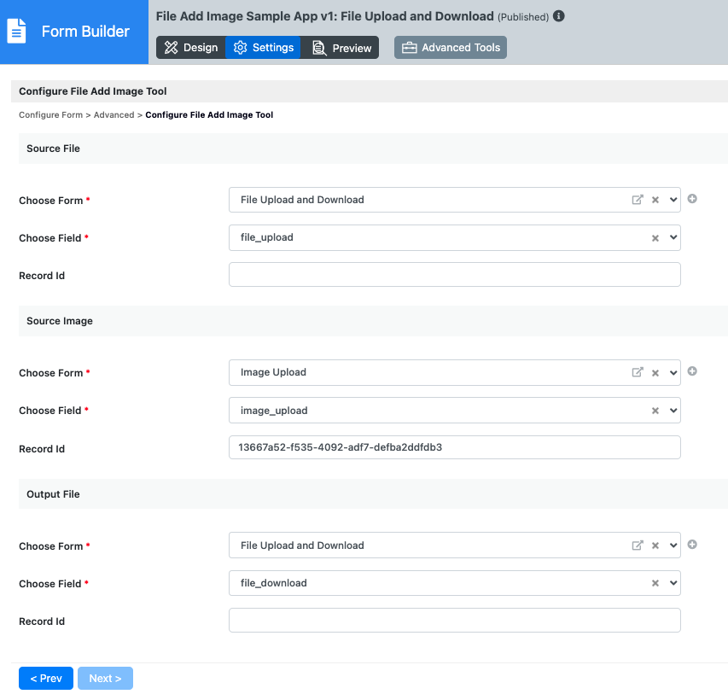Clear the file_download field selection
This screenshot has height=700, width=728.
pyautogui.click(x=655, y=584)
